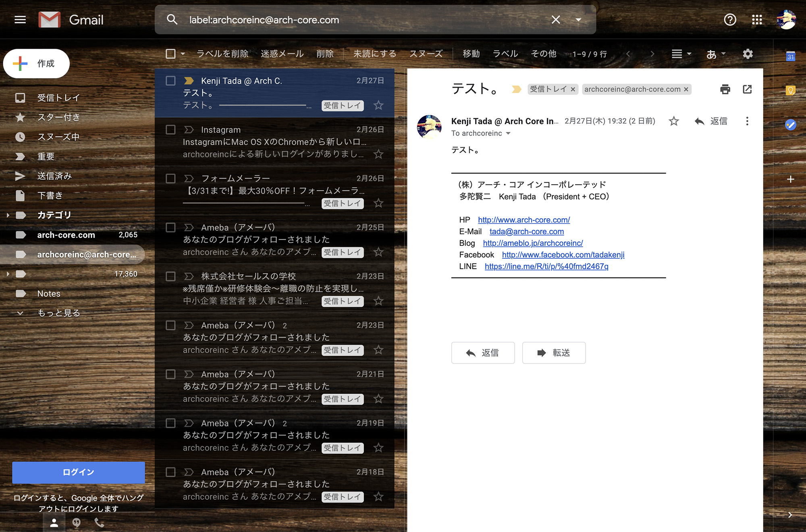This screenshot has width=806, height=532.
Task: Open message in new window icon
Action: pyautogui.click(x=747, y=89)
